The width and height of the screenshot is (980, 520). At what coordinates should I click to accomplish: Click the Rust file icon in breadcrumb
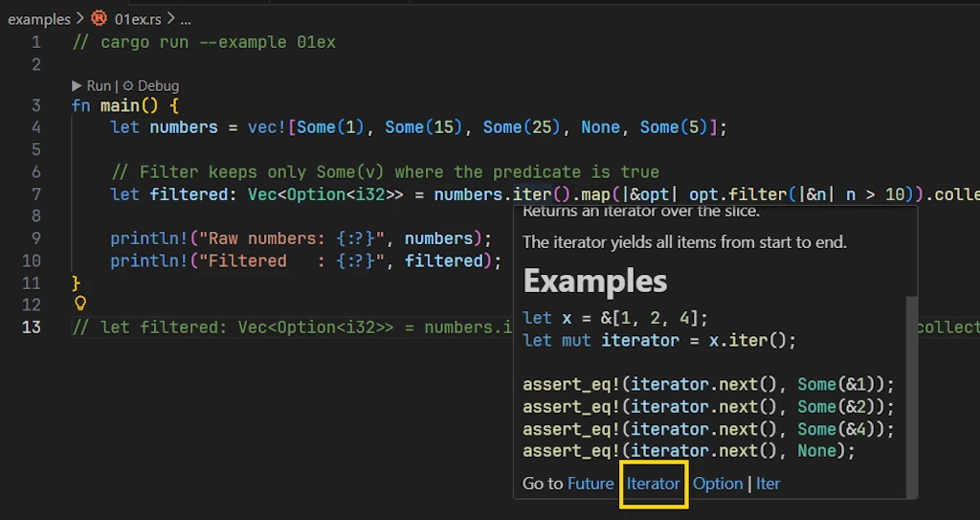[99, 18]
